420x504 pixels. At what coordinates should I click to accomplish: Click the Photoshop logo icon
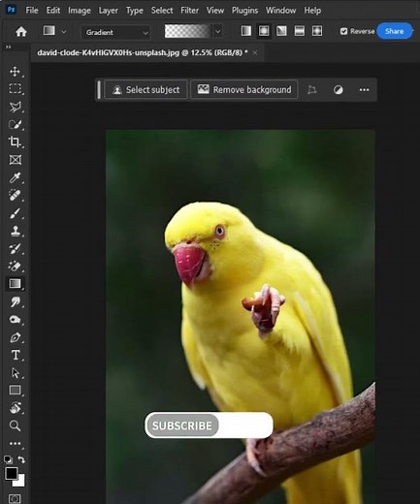(11, 10)
